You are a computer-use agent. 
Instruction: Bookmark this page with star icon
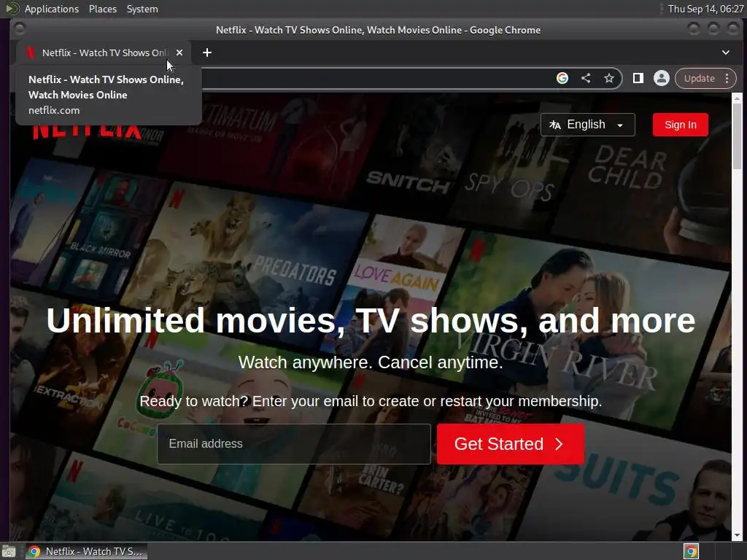[x=609, y=78]
